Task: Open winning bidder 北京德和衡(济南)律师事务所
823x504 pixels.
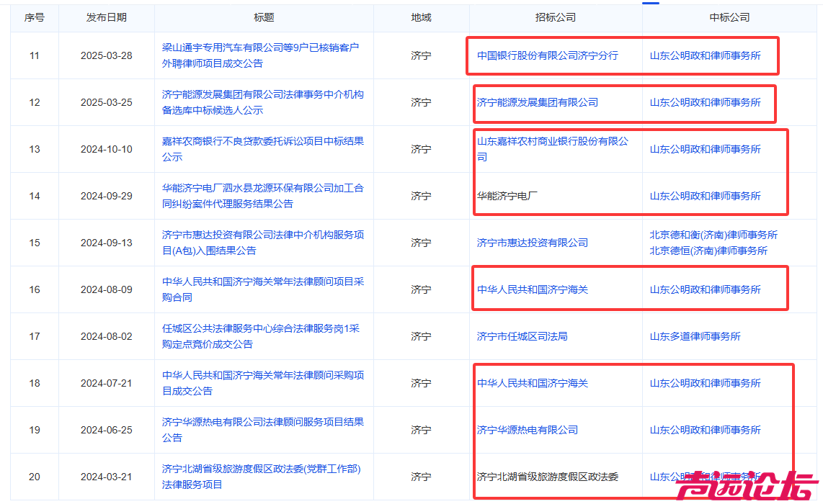Action: pyautogui.click(x=713, y=235)
